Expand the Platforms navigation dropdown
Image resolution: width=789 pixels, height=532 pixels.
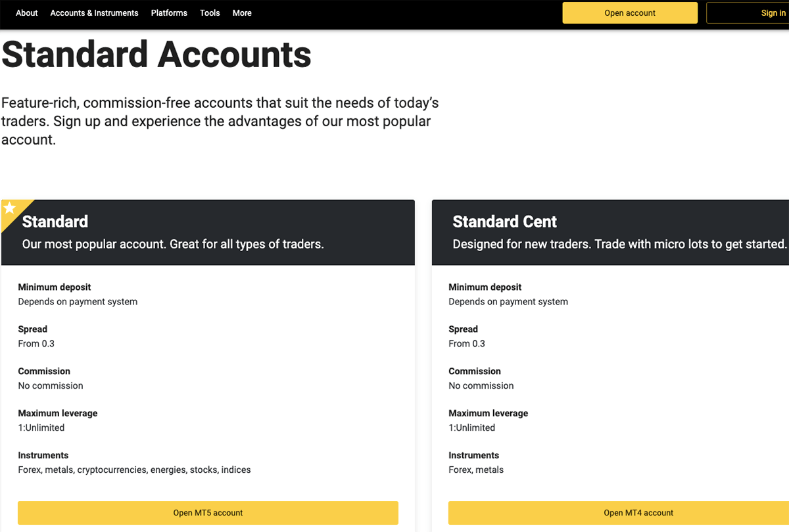[x=169, y=12]
